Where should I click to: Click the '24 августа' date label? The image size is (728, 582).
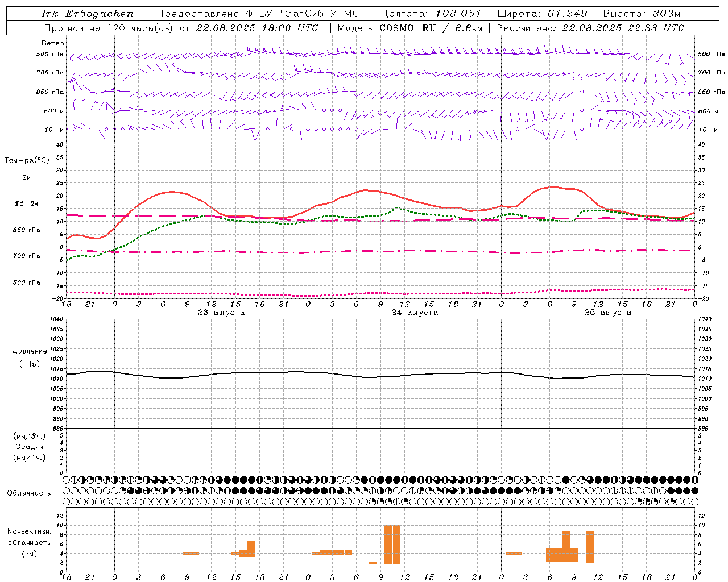[x=415, y=313]
